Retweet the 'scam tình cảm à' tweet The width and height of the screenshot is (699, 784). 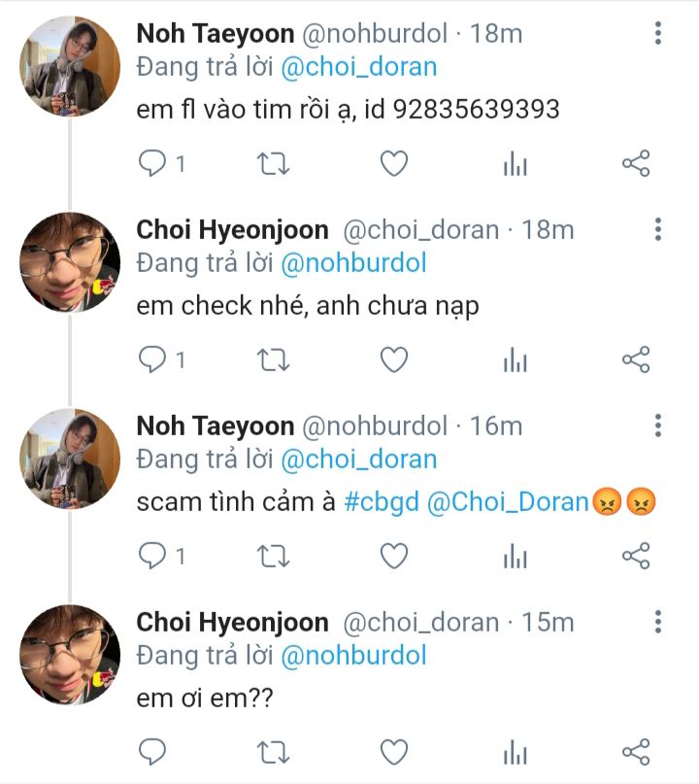273,556
